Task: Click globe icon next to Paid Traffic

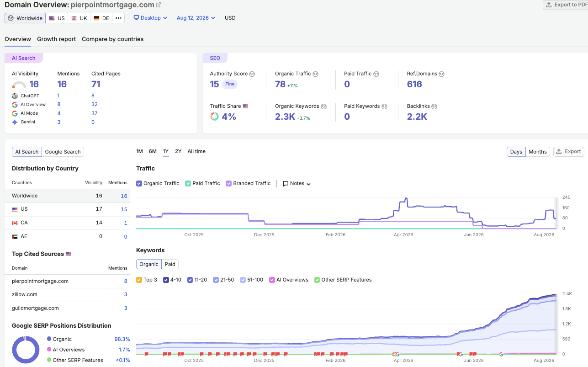Action: (376, 74)
